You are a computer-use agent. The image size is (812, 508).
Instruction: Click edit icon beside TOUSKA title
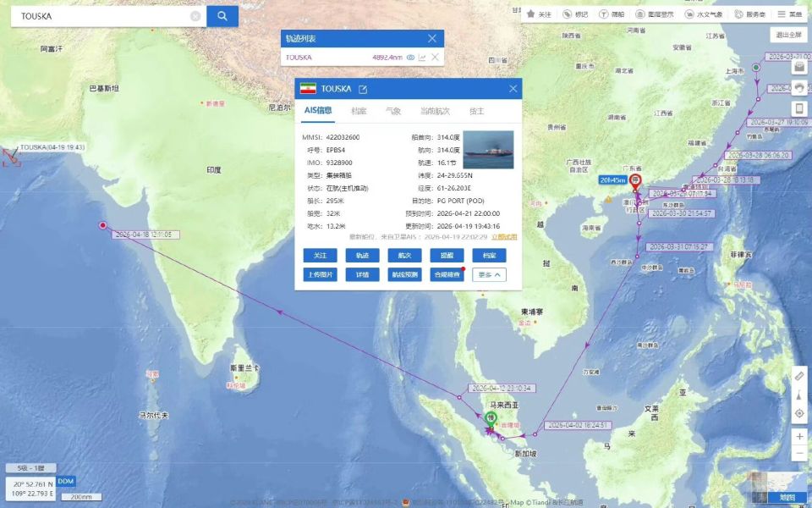coord(363,89)
